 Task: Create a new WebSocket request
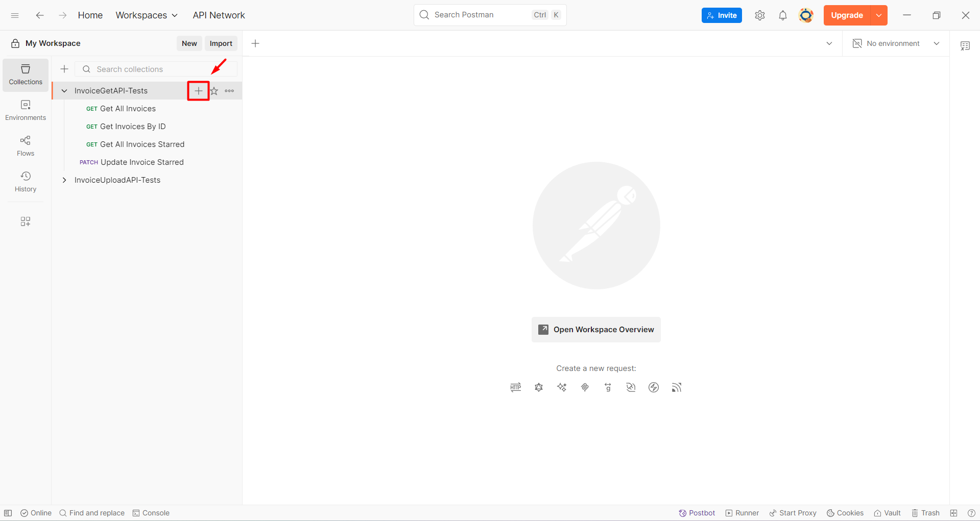point(631,387)
